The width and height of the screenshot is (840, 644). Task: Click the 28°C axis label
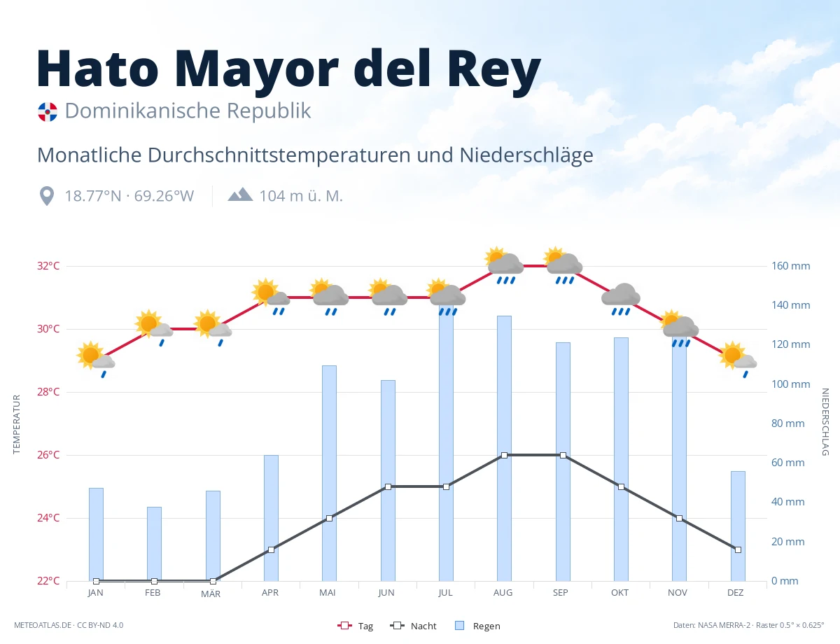click(x=48, y=392)
